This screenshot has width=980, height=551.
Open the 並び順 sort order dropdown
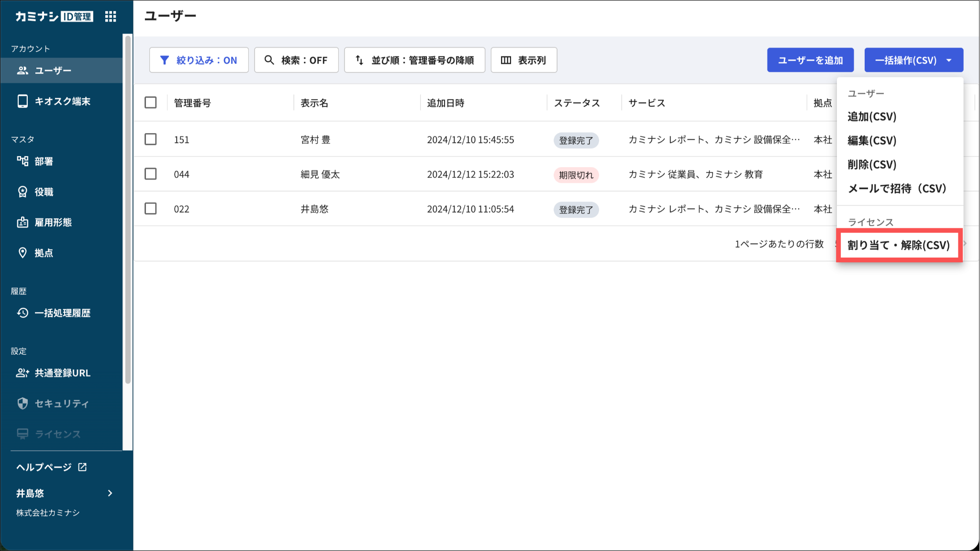click(414, 60)
